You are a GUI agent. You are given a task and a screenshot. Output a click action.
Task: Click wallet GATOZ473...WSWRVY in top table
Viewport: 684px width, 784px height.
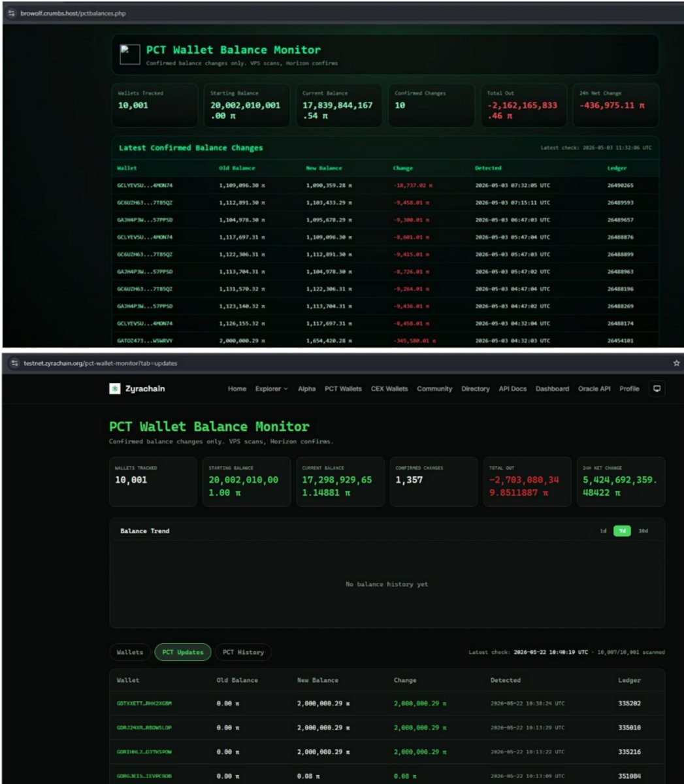pyautogui.click(x=144, y=340)
